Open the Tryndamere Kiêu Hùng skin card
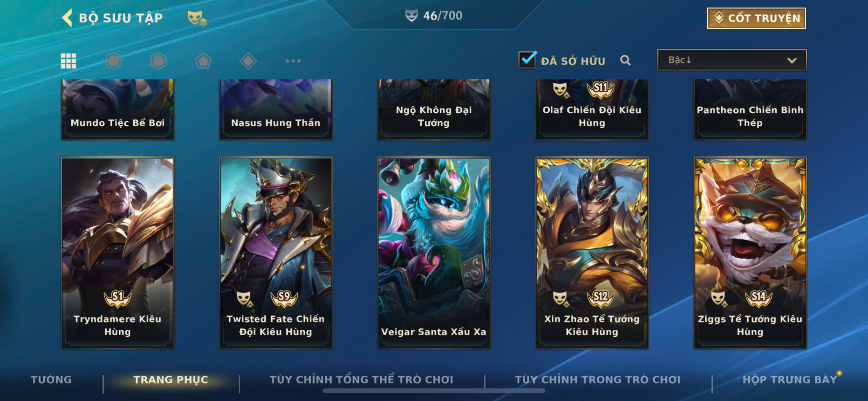Screen dimensions: 868x401 [118, 253]
